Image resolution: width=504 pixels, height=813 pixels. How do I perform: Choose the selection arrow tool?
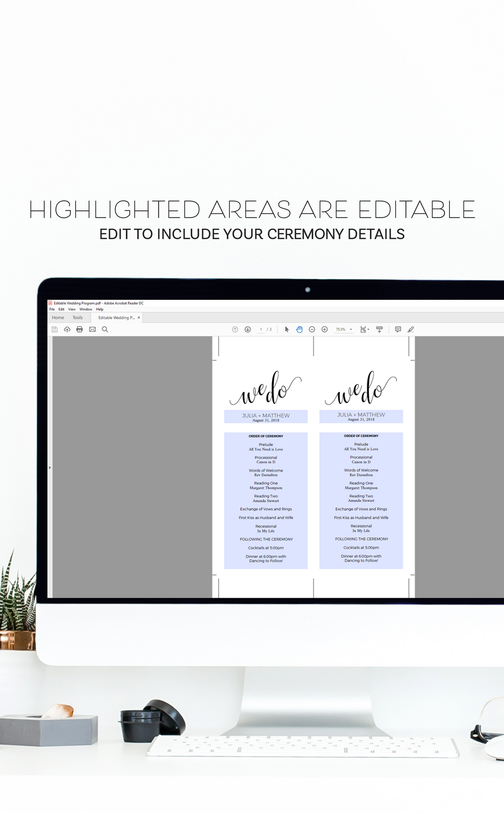click(287, 330)
